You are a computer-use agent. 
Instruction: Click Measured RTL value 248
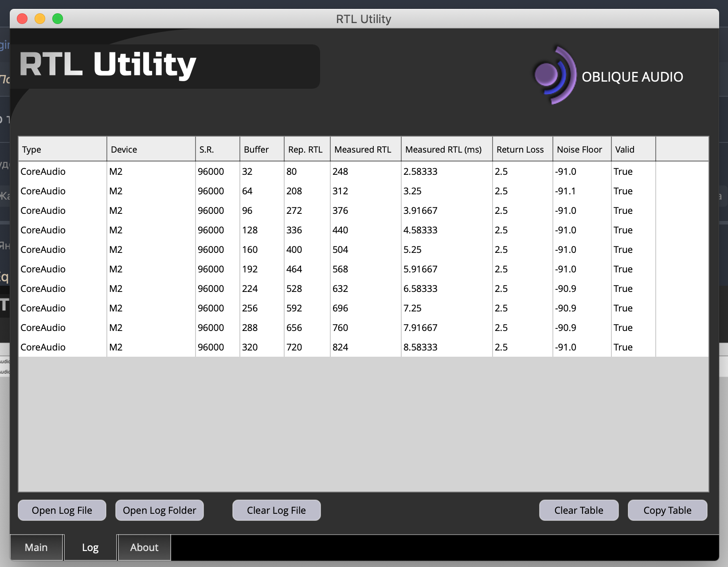pos(366,171)
